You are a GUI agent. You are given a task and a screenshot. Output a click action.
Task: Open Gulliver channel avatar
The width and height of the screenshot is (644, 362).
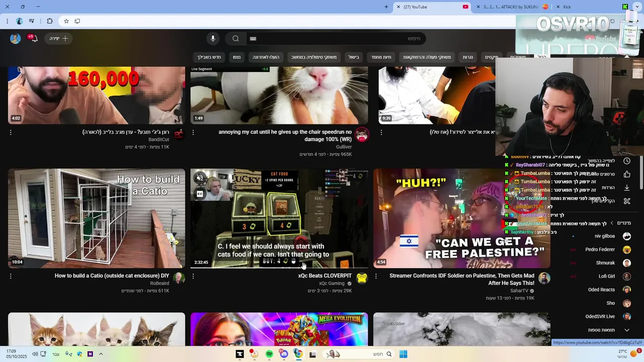point(362,135)
